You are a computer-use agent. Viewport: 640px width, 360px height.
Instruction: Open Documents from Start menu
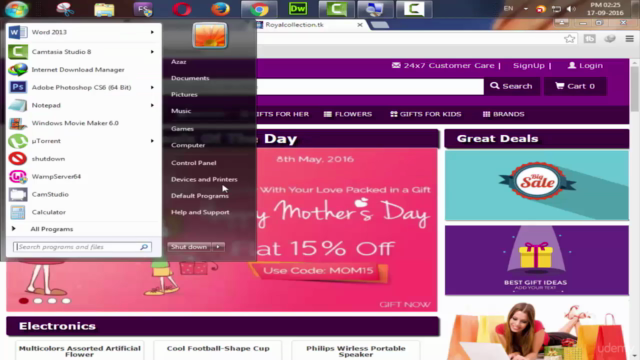point(190,78)
